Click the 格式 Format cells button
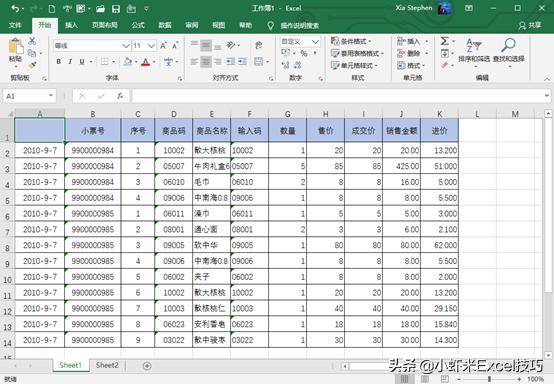The height and width of the screenshot is (384, 554). (411, 65)
